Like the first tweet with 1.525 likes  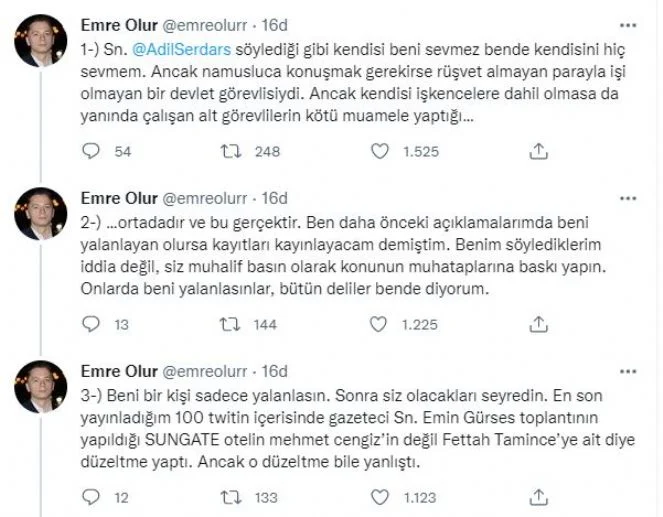click(380, 151)
